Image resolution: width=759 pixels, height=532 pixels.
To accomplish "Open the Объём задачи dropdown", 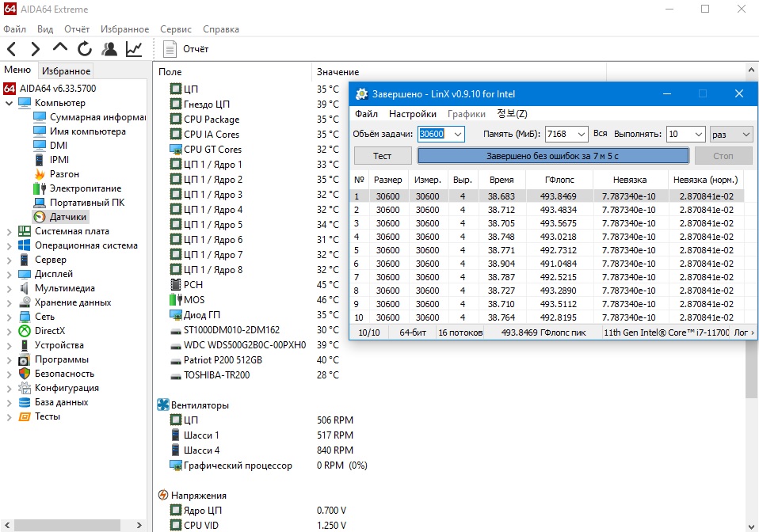I will (x=458, y=134).
